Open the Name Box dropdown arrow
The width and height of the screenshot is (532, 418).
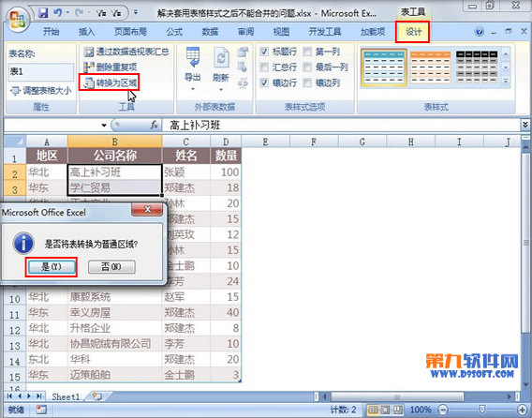(104, 126)
